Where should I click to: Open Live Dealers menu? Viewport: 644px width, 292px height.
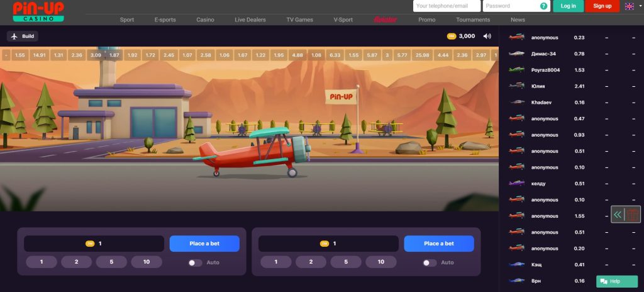pos(250,20)
